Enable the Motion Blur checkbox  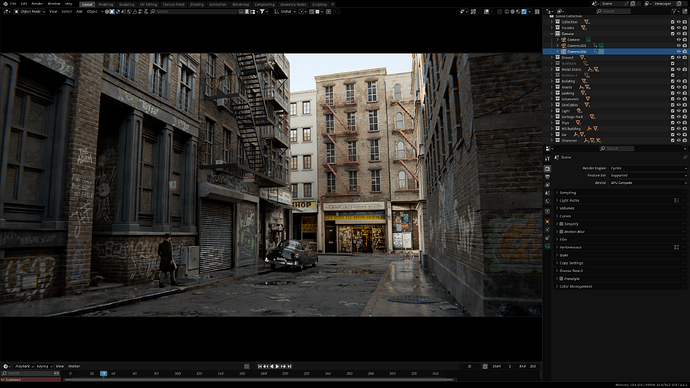click(561, 232)
